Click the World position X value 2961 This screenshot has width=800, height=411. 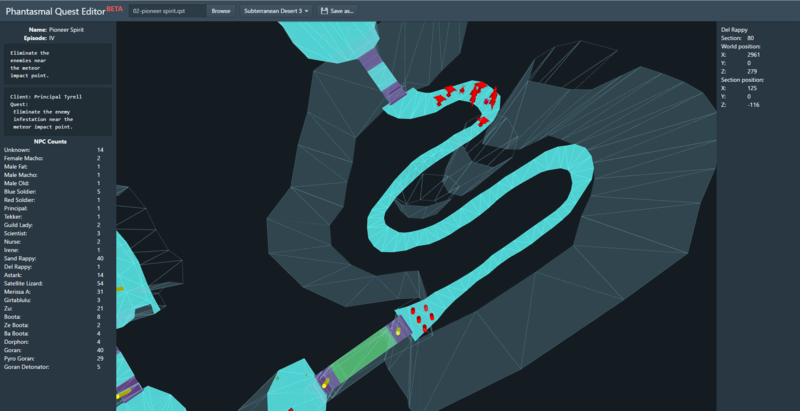753,55
